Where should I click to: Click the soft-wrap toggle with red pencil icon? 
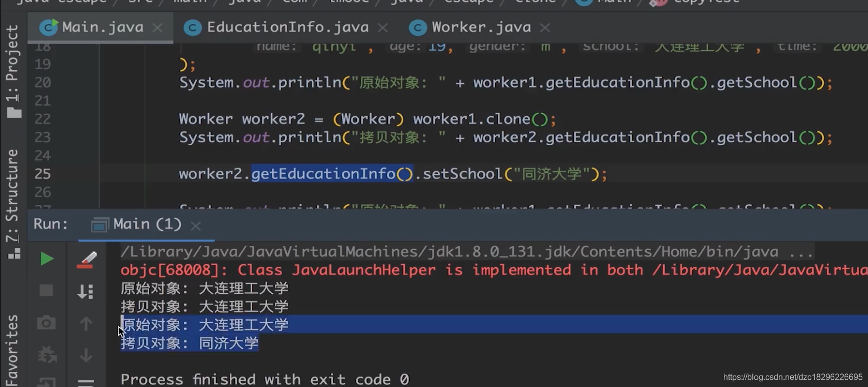click(x=87, y=259)
